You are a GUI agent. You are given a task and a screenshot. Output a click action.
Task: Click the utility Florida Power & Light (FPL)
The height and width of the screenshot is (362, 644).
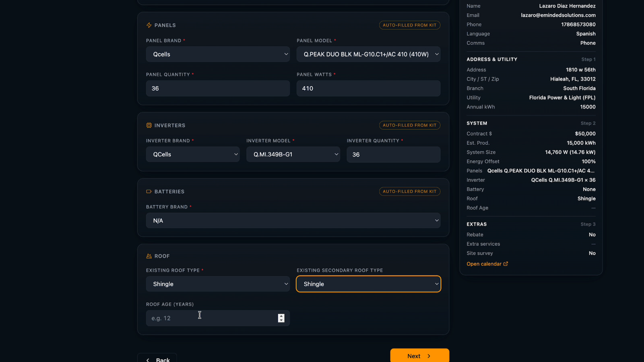click(562, 98)
